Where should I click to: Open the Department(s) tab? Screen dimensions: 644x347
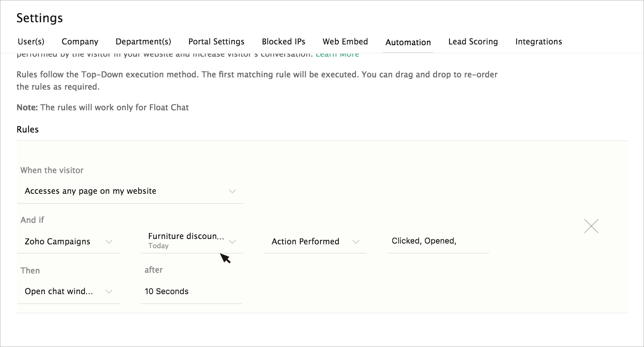143,42
